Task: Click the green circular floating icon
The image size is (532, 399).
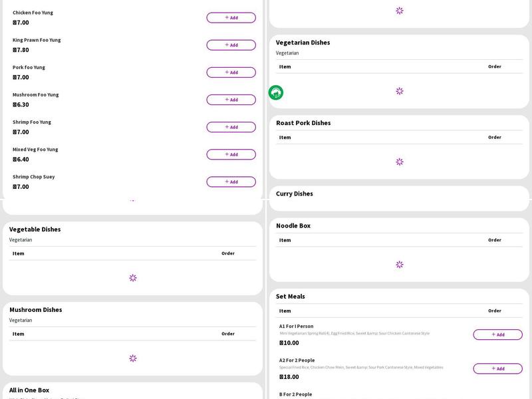Action: 276,93
